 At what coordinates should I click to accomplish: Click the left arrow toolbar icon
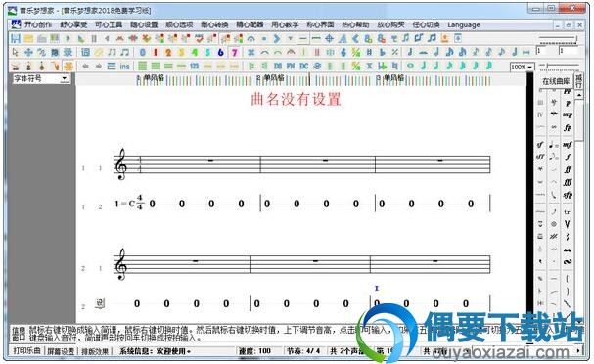[x=85, y=66]
